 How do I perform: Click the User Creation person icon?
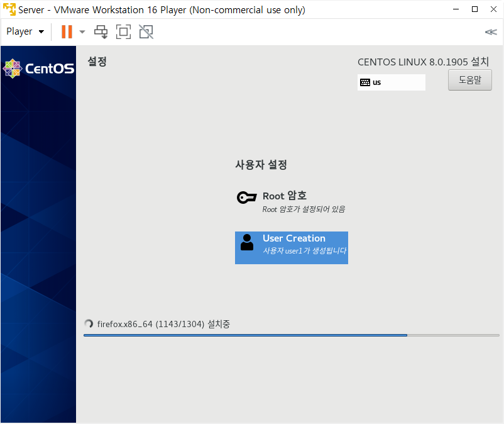click(247, 242)
